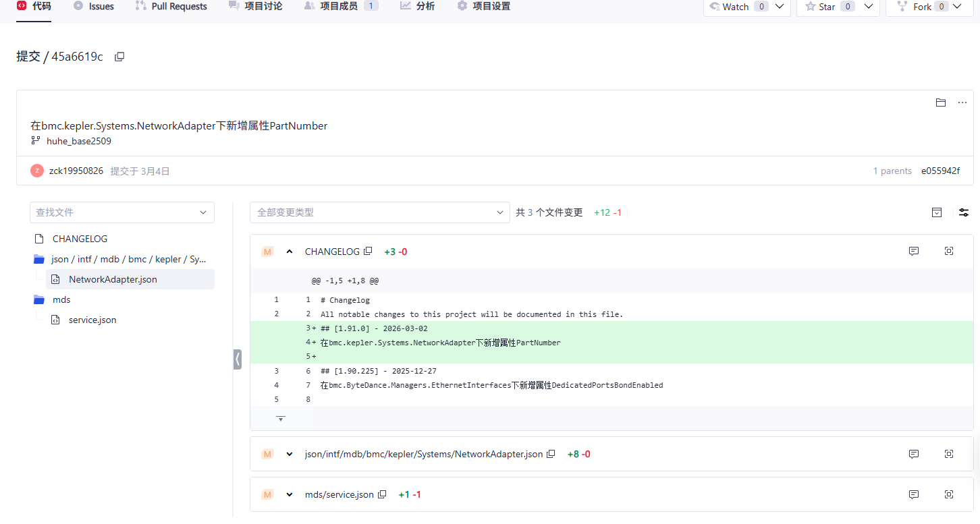Open the 全部变更类型 change type dropdown
The image size is (980, 524).
[380, 212]
